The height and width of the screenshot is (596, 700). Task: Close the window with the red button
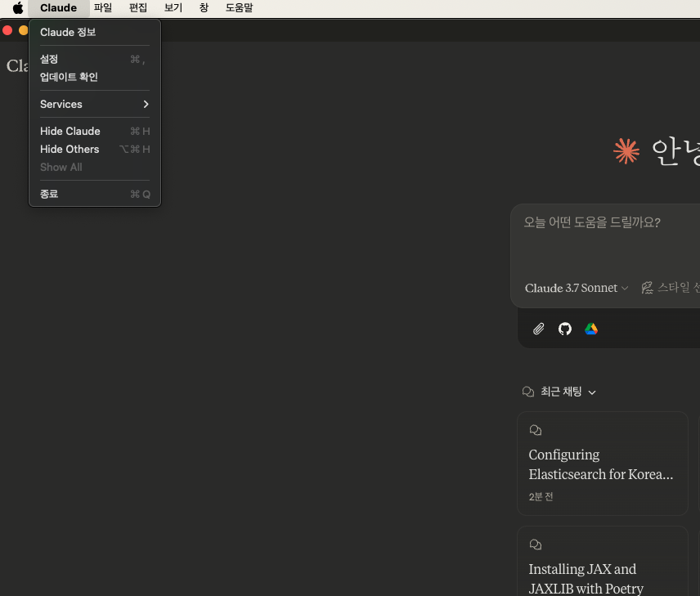pyautogui.click(x=7, y=30)
